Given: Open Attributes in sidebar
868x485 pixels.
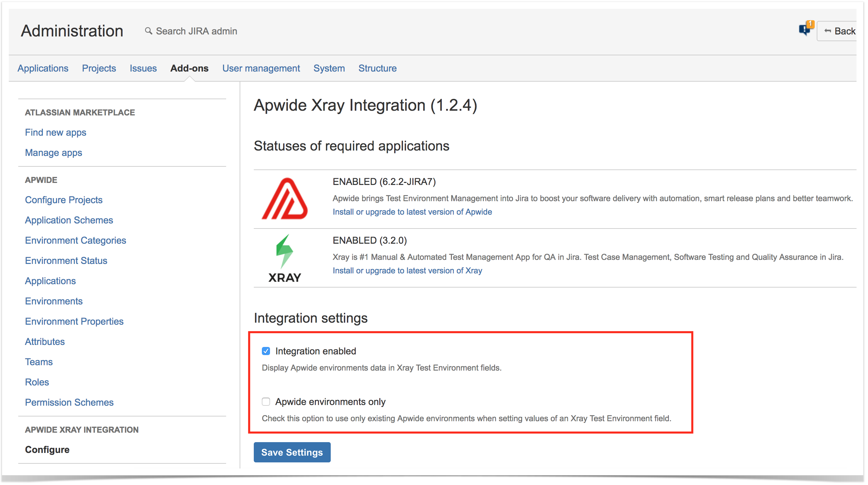Looking at the screenshot, I should [45, 342].
